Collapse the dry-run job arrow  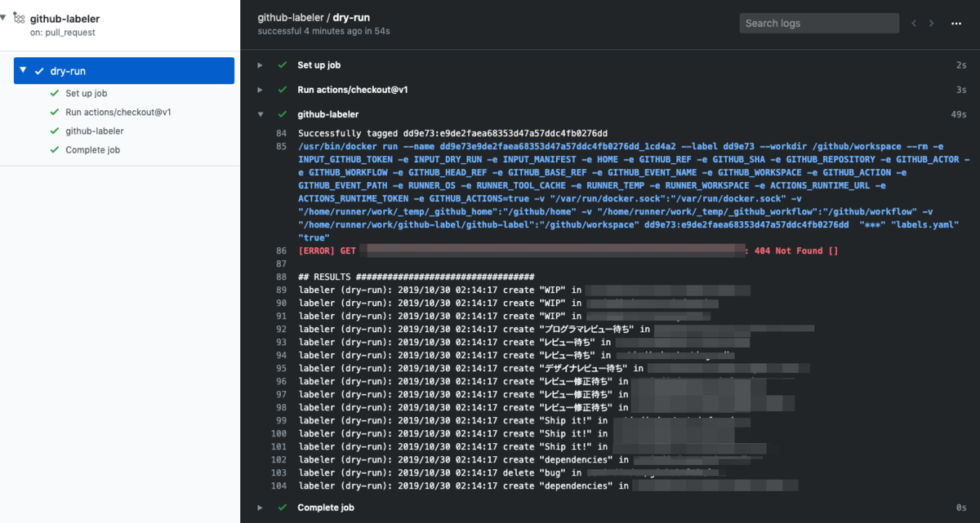pos(24,71)
